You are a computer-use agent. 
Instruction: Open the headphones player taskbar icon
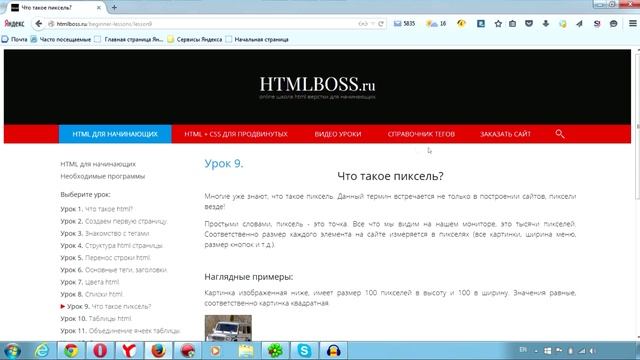(333, 351)
